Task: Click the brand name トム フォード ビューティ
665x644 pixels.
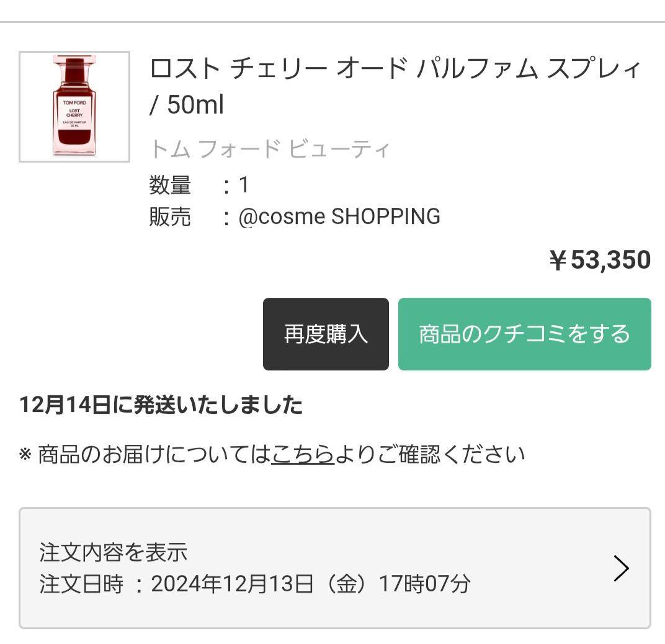Action: tap(268, 149)
